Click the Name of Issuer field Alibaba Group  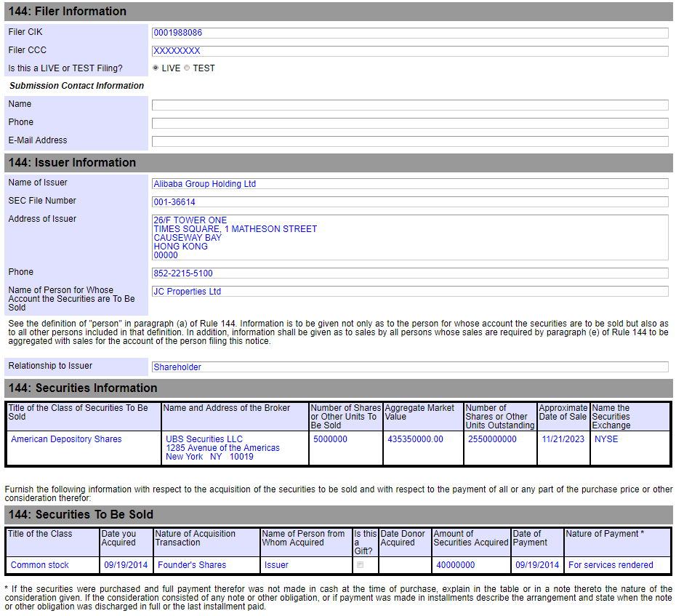pos(410,184)
